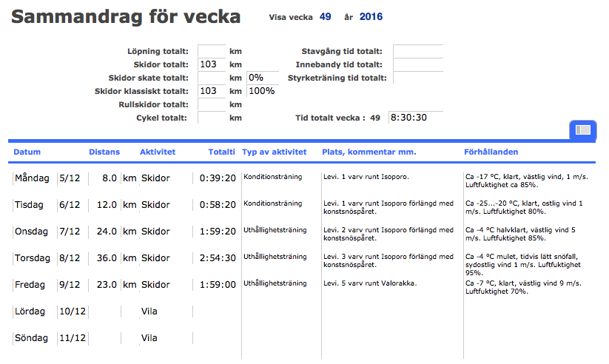Click the blue layout icon tab
This screenshot has width=609, height=364.
(582, 129)
